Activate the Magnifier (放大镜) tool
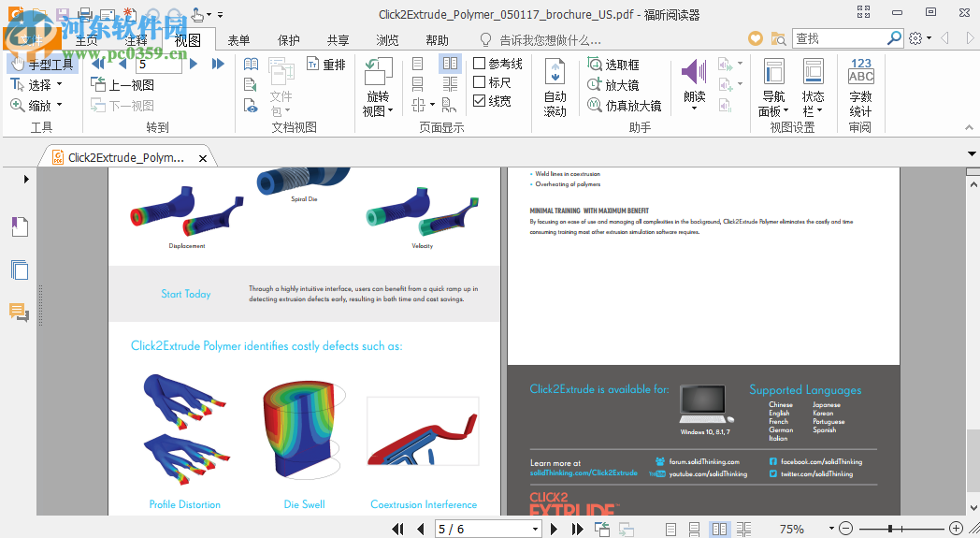 click(x=613, y=84)
